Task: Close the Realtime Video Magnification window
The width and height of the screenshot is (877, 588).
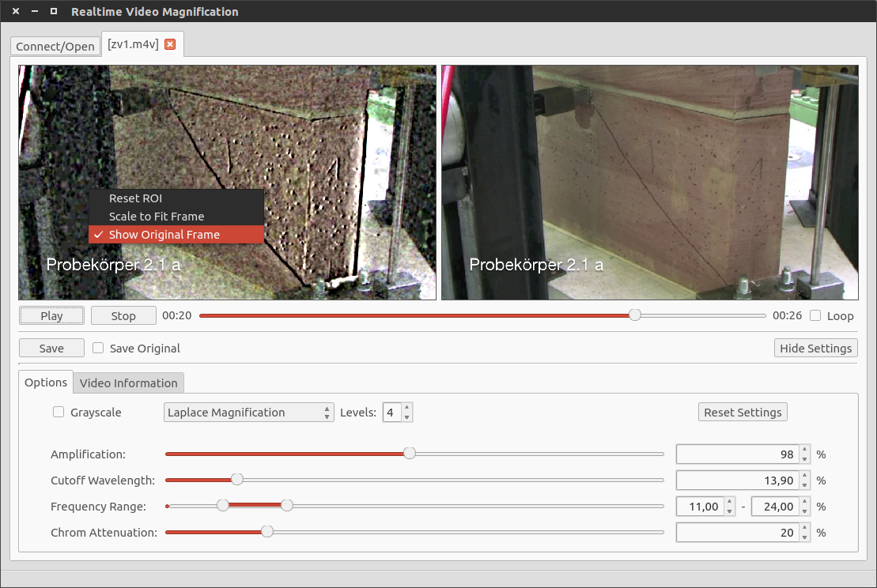Action: 16,11
